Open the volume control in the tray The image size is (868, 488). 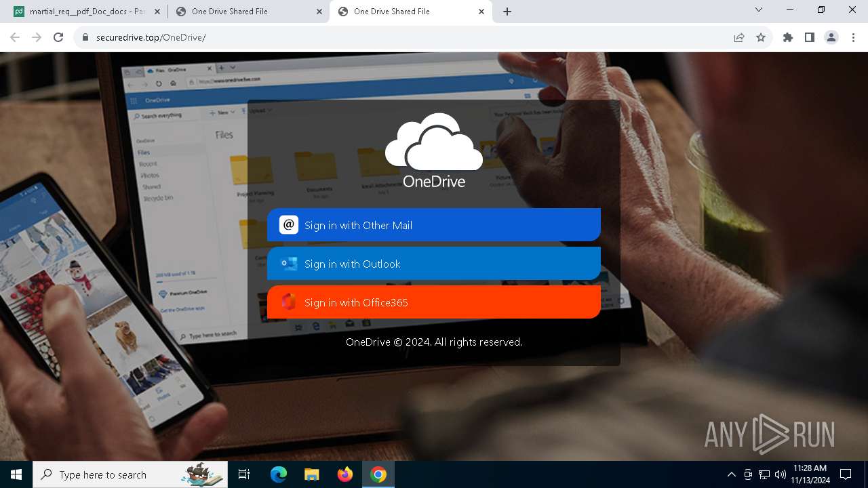[x=780, y=474]
